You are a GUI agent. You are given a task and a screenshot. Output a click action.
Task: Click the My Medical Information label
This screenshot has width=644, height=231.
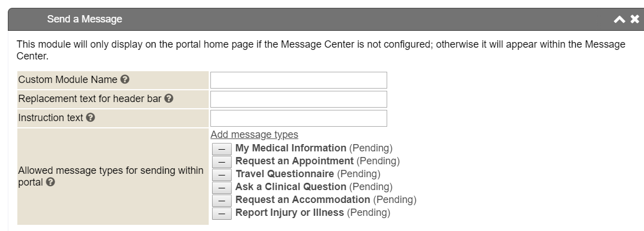tap(290, 148)
